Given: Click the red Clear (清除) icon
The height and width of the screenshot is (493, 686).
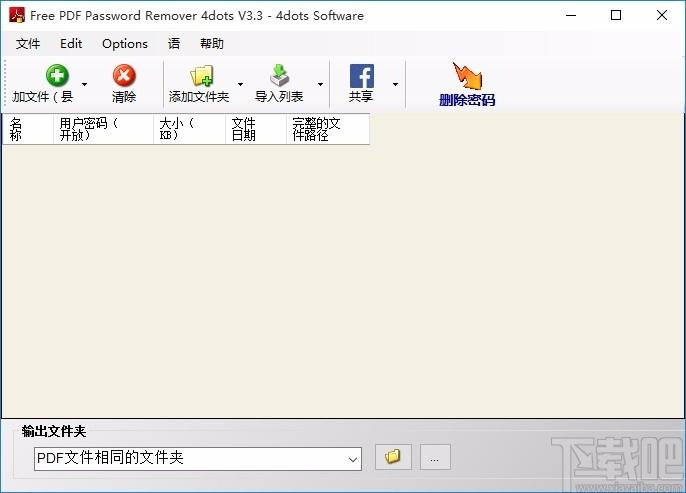Looking at the screenshot, I should [124, 76].
